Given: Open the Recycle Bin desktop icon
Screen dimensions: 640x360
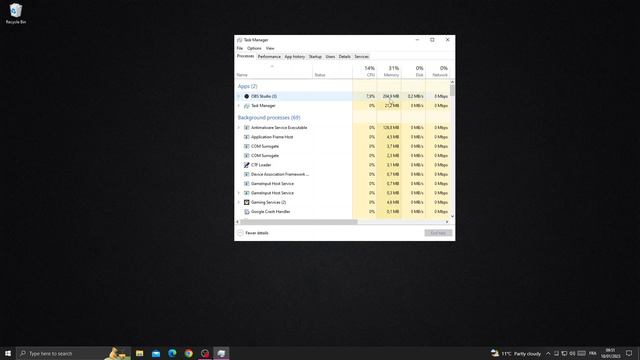Looking at the screenshot, I should pos(16,13).
